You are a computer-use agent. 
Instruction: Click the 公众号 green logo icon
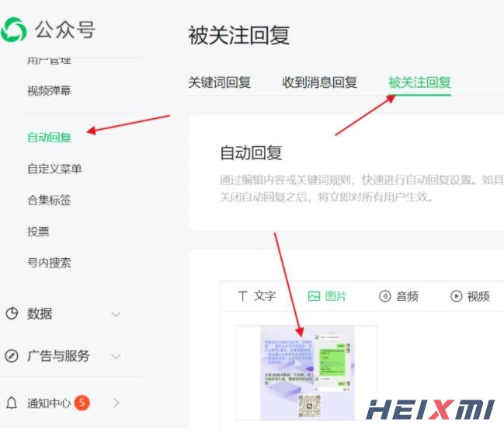tap(13, 30)
